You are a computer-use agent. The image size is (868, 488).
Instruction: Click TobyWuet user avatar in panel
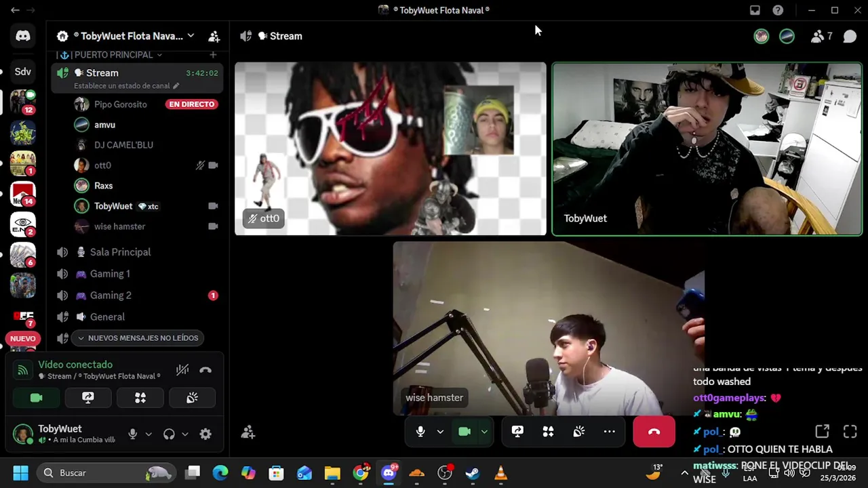pos(23,434)
